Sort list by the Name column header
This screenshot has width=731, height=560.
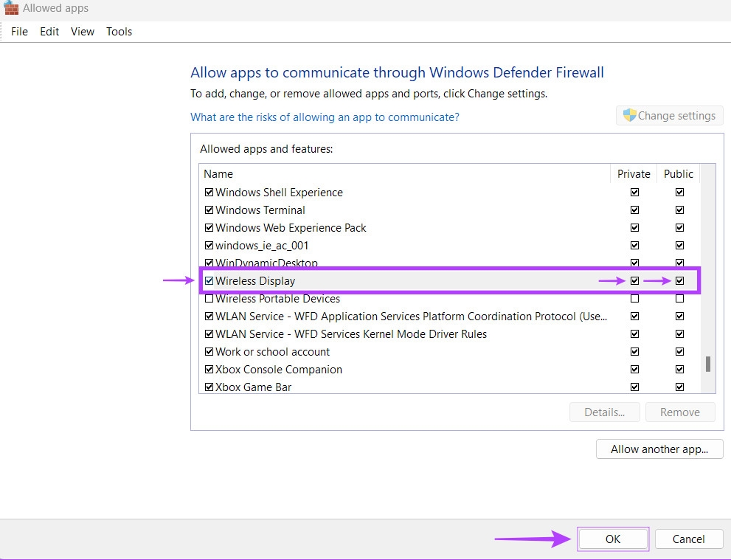pos(218,174)
